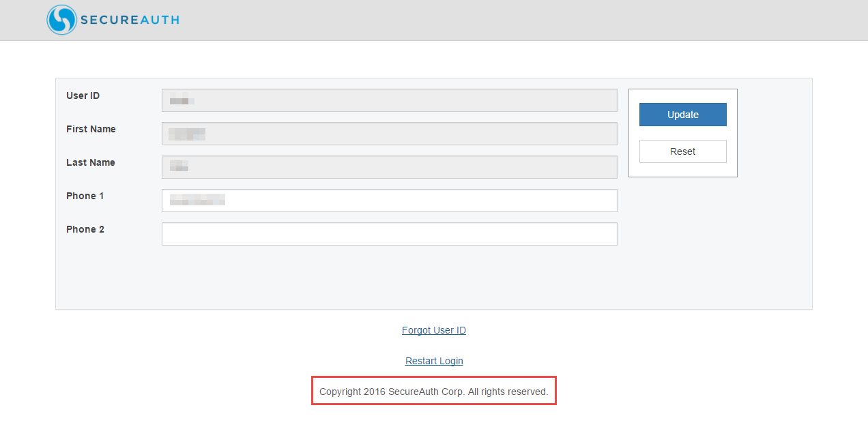The image size is (868, 427).
Task: Click the Phone 1 label text
Action: pyautogui.click(x=85, y=196)
